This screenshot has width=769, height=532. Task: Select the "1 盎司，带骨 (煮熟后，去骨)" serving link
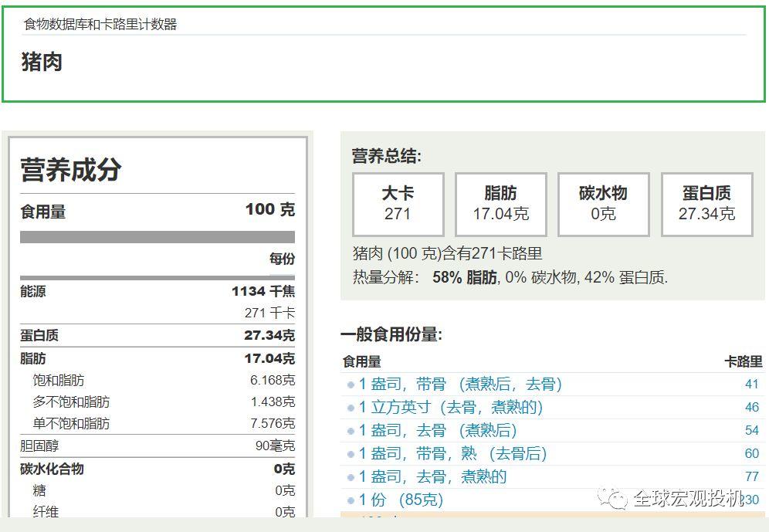tap(459, 385)
